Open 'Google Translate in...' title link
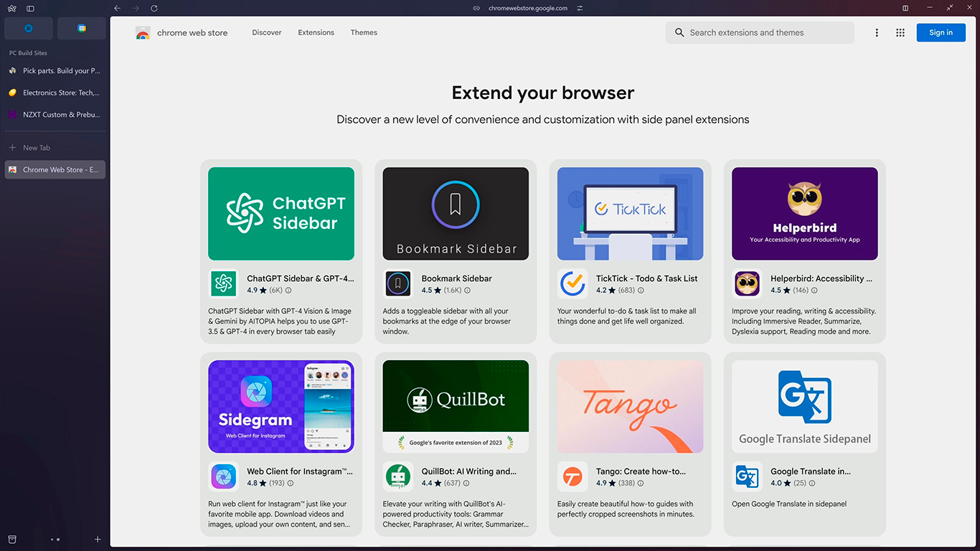Image resolution: width=980 pixels, height=551 pixels. (811, 471)
